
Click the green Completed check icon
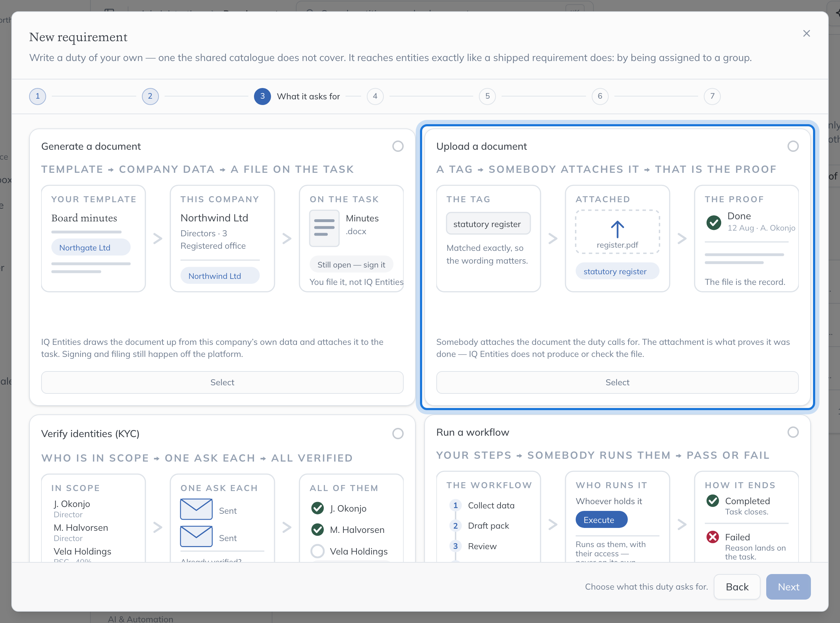pyautogui.click(x=713, y=501)
